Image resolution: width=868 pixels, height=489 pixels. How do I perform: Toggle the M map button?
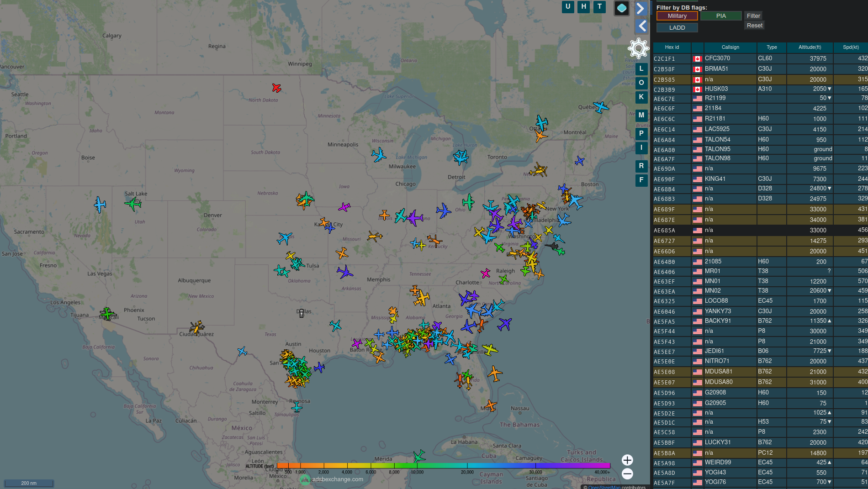641,116
